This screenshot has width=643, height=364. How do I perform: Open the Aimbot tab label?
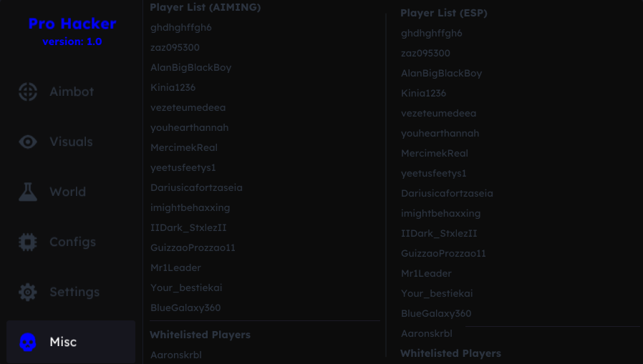pyautogui.click(x=72, y=92)
